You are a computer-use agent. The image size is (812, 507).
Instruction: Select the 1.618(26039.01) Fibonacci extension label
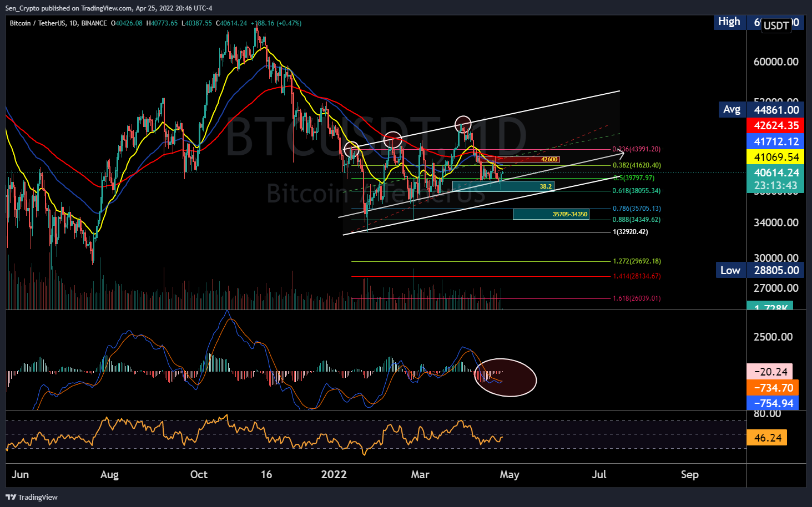click(637, 298)
